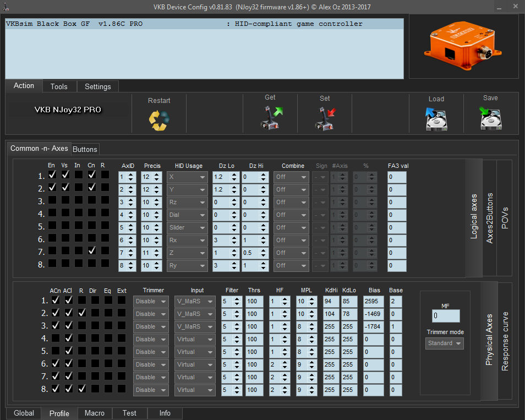525x420 pixels.
Task: Open Input dropdown for physical axis 2
Action: [195, 314]
